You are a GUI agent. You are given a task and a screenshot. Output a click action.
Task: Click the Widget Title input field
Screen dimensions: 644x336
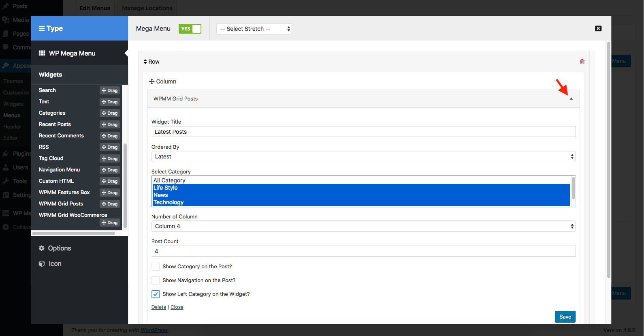pos(363,132)
